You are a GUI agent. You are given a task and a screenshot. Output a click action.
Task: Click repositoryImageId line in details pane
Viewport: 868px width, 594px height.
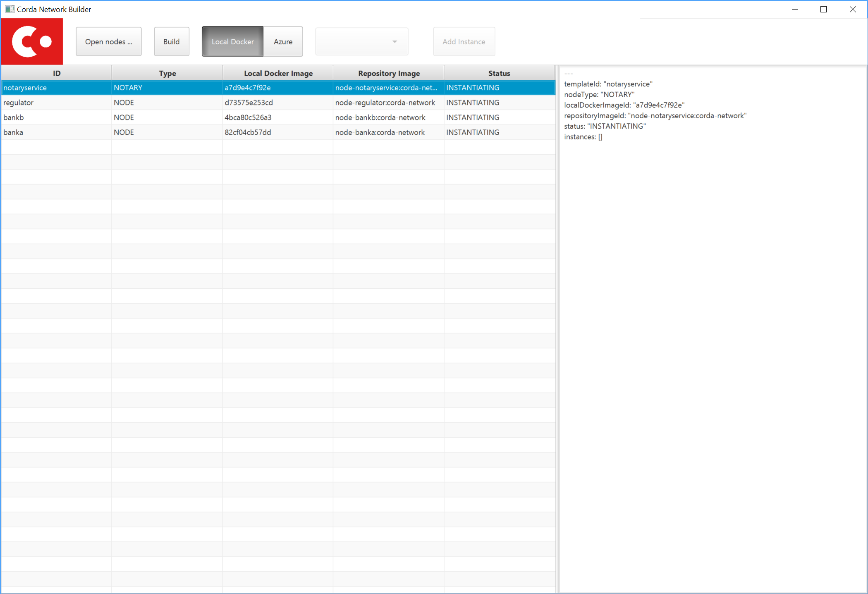click(x=655, y=116)
